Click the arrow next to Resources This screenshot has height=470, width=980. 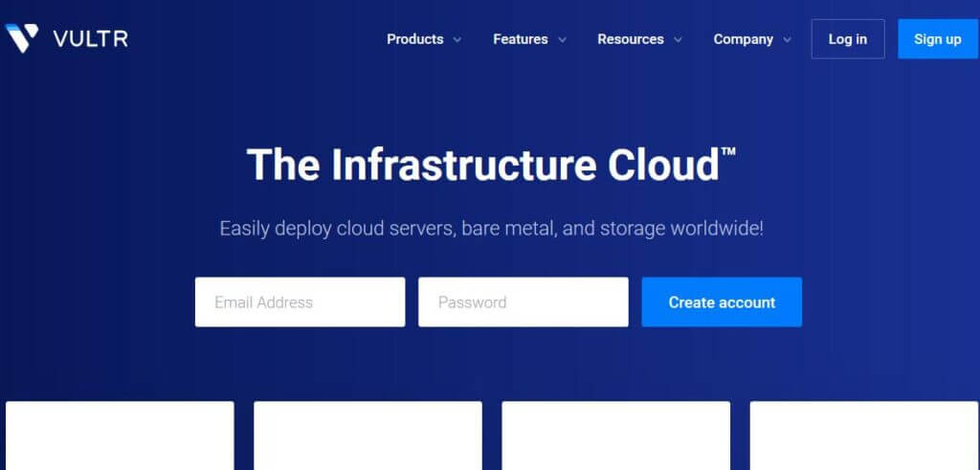tap(678, 40)
